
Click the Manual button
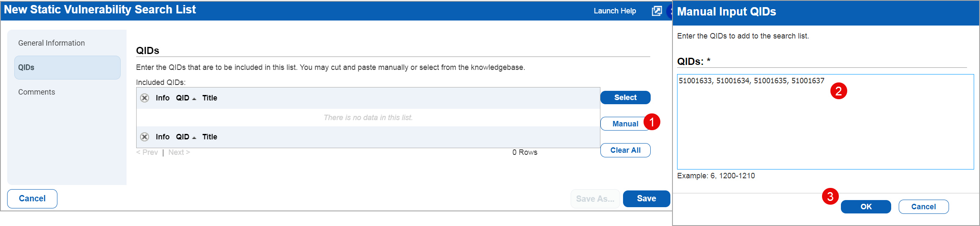point(624,124)
